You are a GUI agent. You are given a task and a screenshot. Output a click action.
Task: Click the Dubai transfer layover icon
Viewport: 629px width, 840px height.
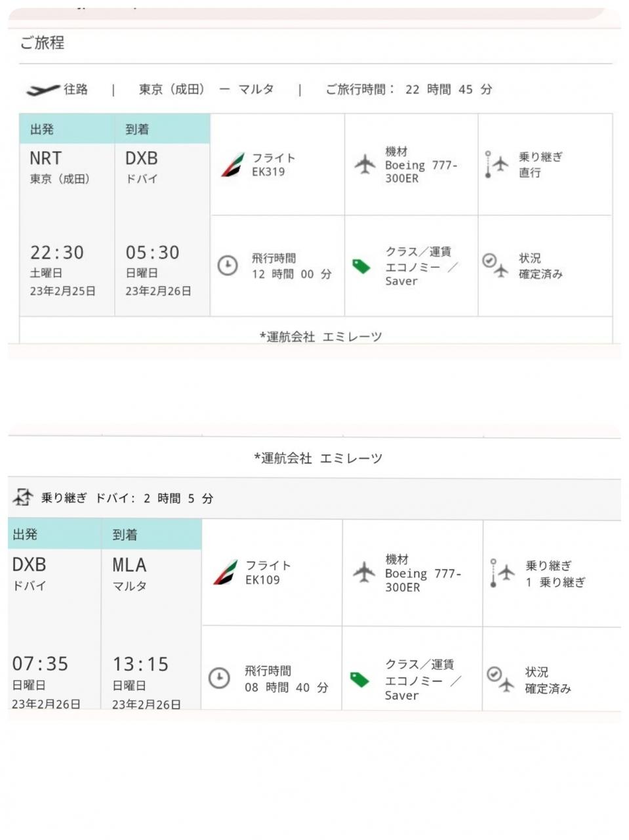22,497
